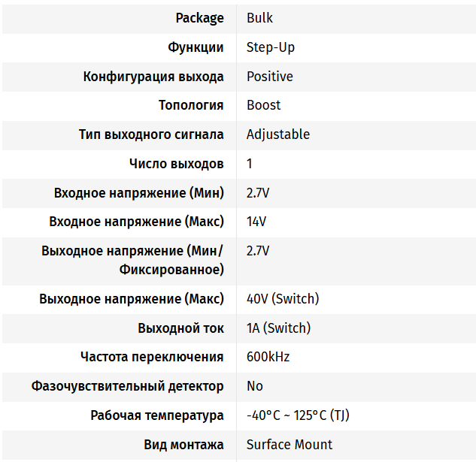Select the "Adjustable" value
The width and height of the screenshot is (476, 462).
point(277,134)
